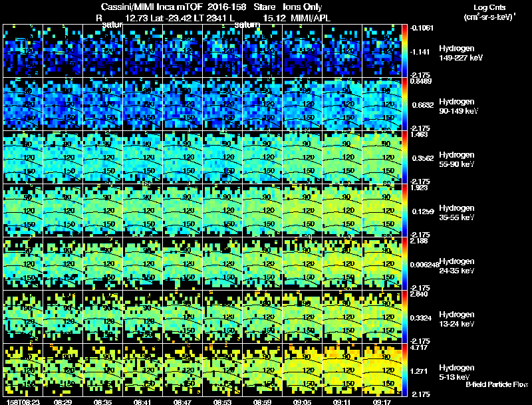Viewport: 532px width, 405px height.
Task: Select the 'Hydrogen 5-13 keV' row label
Action: (457, 372)
